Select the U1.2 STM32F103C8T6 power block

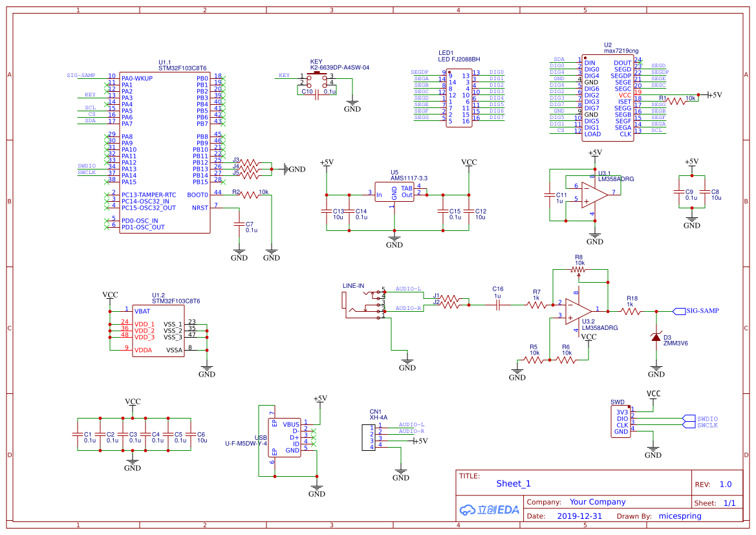[x=158, y=331]
